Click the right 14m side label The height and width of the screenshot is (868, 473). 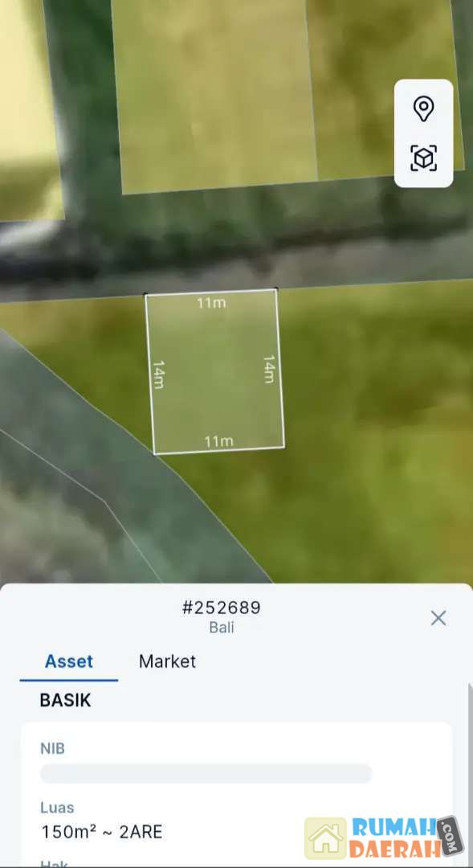pyautogui.click(x=269, y=369)
